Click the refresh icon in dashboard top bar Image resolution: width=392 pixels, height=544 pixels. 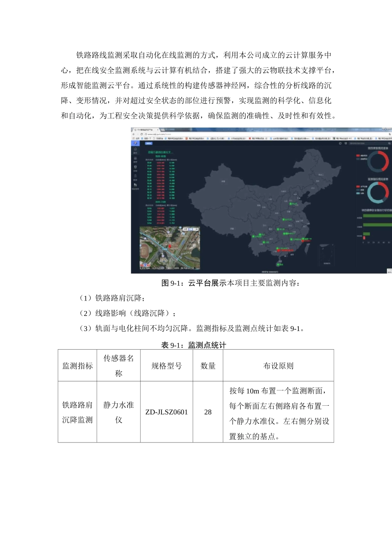[x=340, y=143]
